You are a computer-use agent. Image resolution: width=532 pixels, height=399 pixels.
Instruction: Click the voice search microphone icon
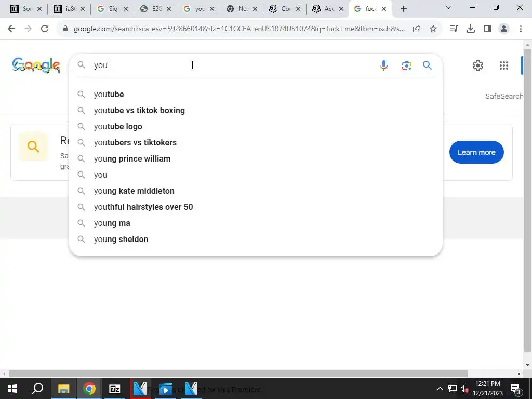(384, 65)
